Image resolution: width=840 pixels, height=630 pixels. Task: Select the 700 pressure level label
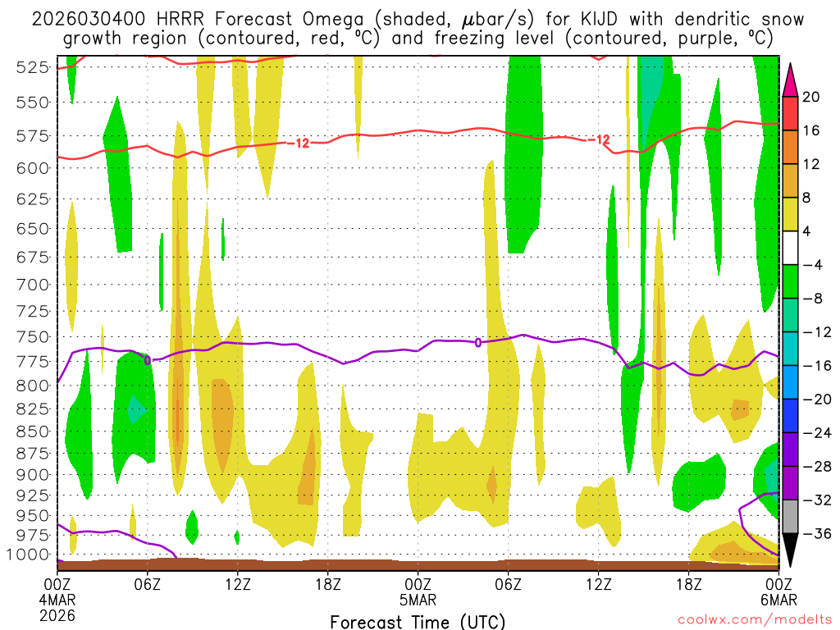tap(33, 285)
